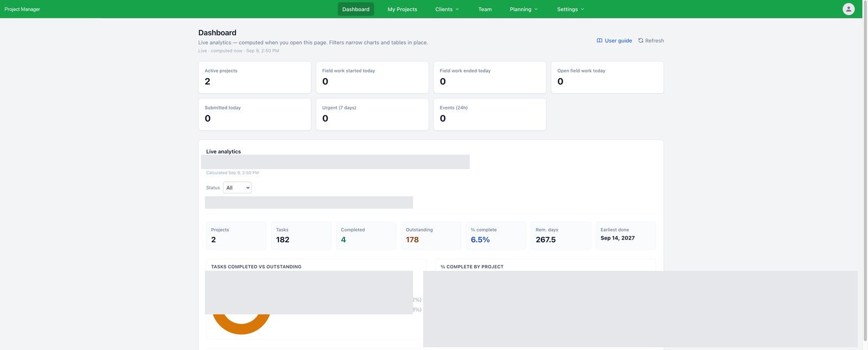
Task: Click the 6.5% complete value
Action: (x=480, y=239)
